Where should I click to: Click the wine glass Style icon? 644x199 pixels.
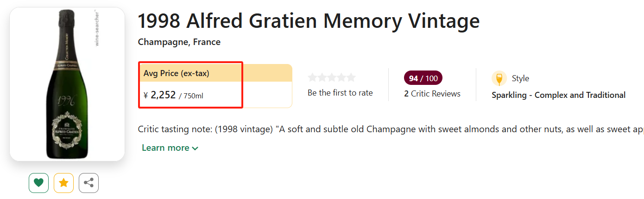pyautogui.click(x=499, y=78)
